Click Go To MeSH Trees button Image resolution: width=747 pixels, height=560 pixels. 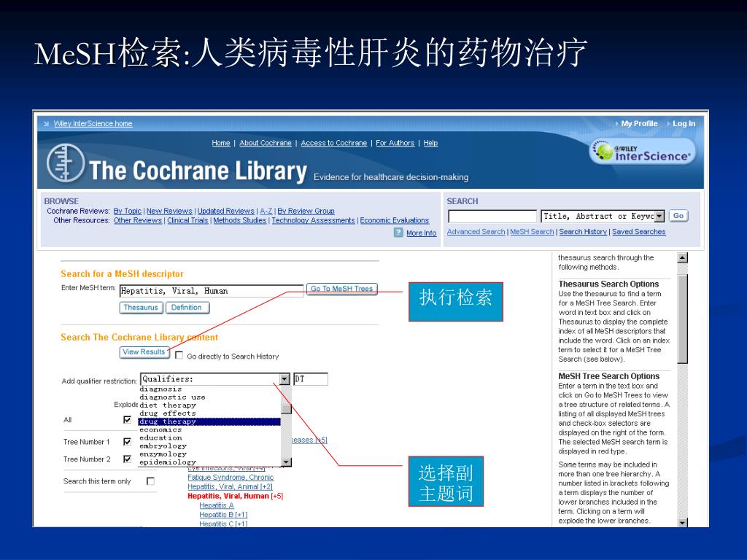(x=341, y=289)
